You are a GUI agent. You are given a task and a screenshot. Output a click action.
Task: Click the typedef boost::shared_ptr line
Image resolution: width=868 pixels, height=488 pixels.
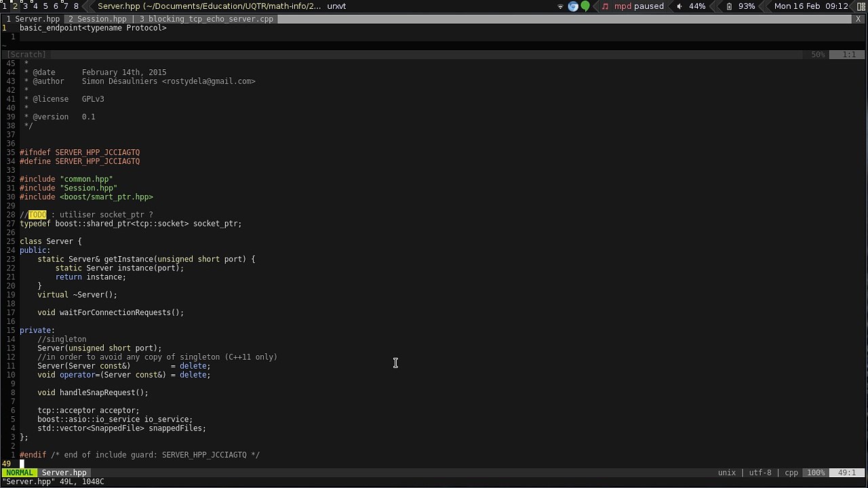click(130, 224)
